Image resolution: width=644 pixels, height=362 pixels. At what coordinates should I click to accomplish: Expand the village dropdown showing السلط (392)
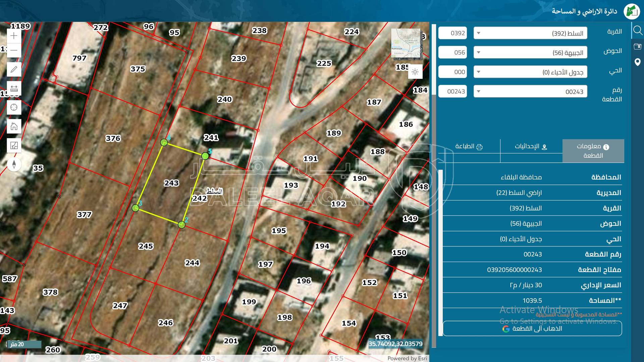click(x=530, y=33)
